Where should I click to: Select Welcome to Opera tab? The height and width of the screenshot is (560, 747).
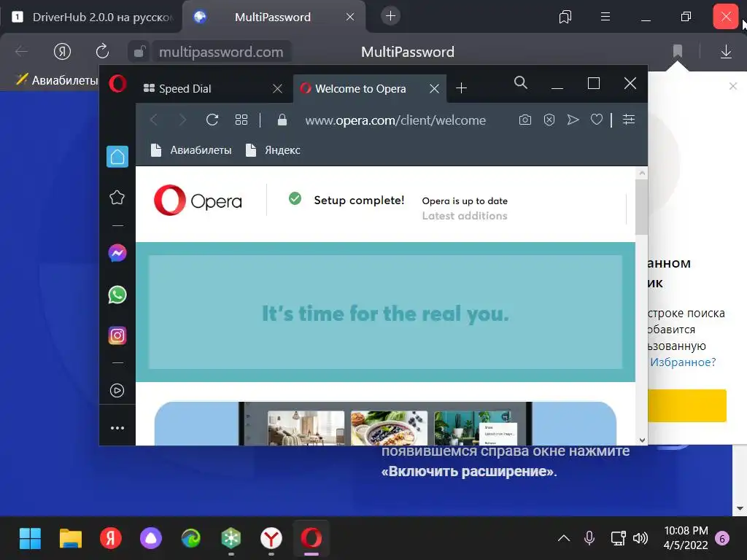[370, 88]
